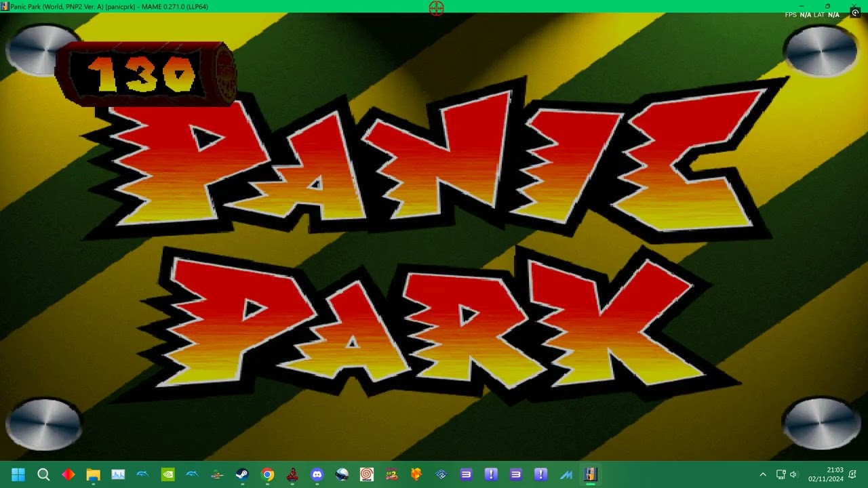The image size is (868, 488).
Task: Minimize the MAME Panic Park window
Action: pos(802,5)
